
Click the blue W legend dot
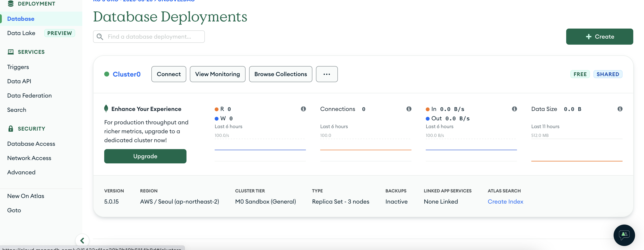point(216,119)
